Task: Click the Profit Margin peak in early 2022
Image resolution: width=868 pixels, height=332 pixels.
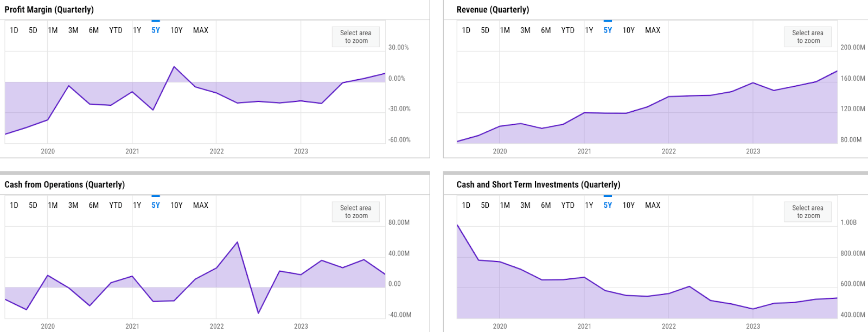Action: pyautogui.click(x=174, y=67)
